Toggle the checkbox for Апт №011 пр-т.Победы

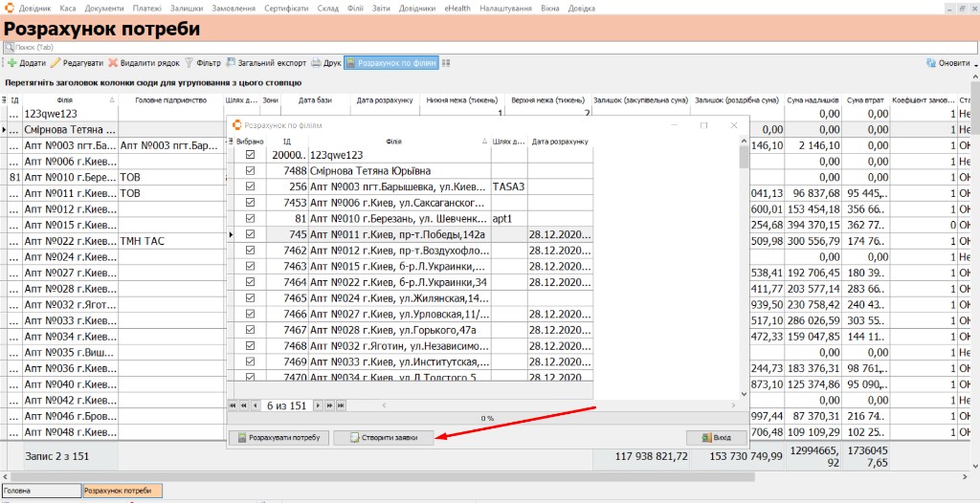pos(251,234)
